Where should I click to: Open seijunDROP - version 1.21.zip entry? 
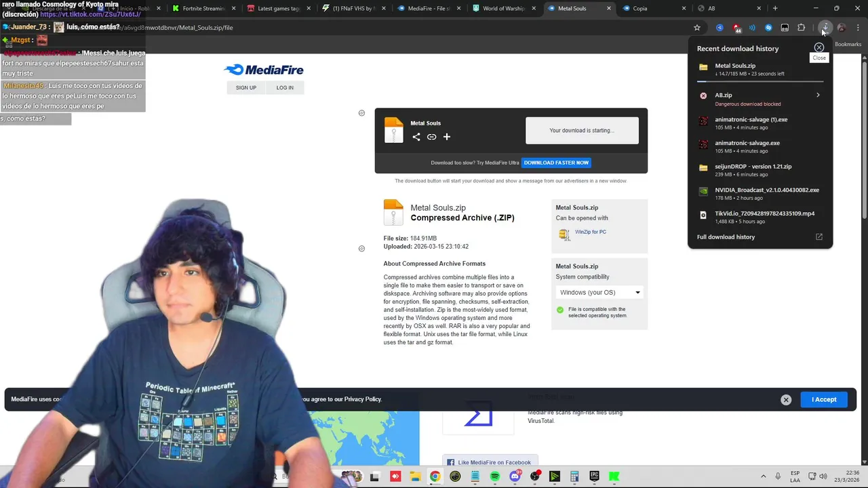point(759,170)
